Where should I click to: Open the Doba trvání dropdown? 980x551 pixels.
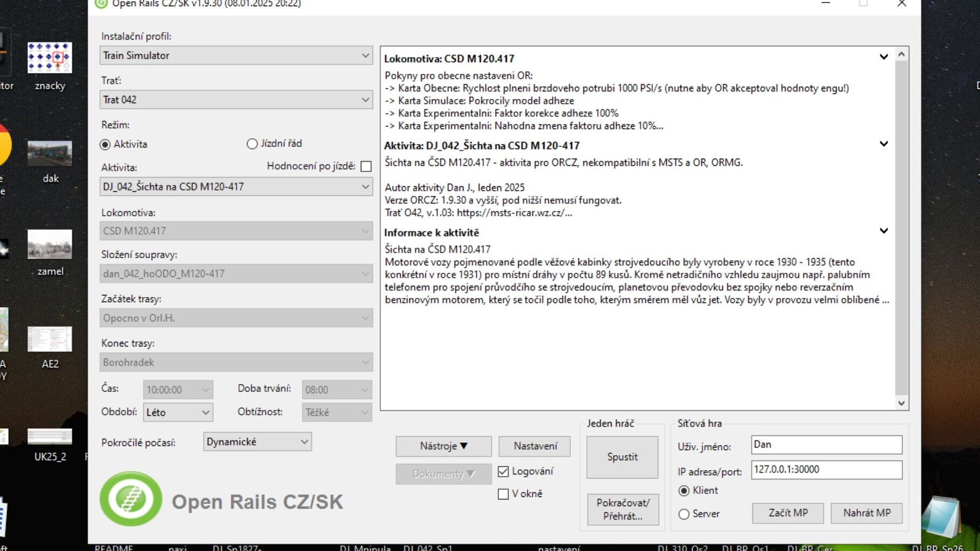tap(337, 390)
